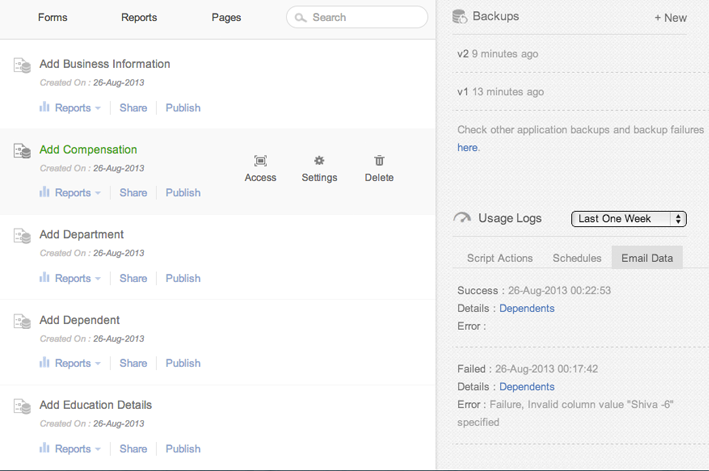
Task: Follow the 'here' link for backup failures
Action: (467, 148)
